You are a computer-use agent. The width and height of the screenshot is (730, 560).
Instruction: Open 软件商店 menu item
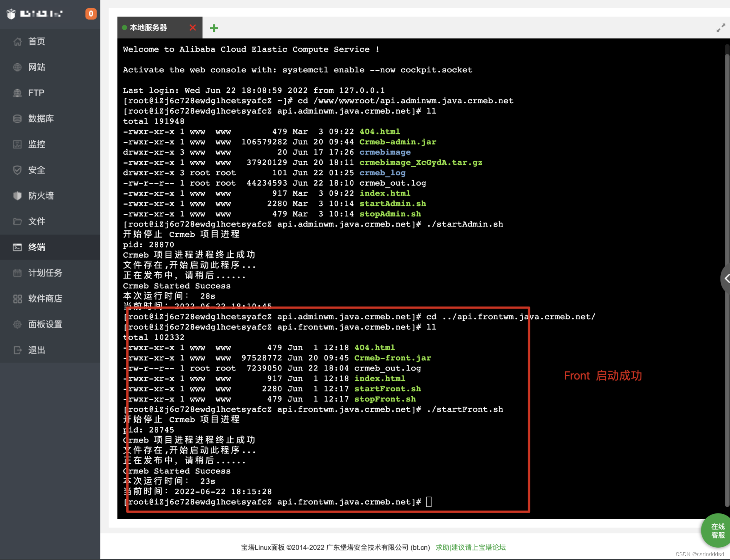click(x=50, y=299)
